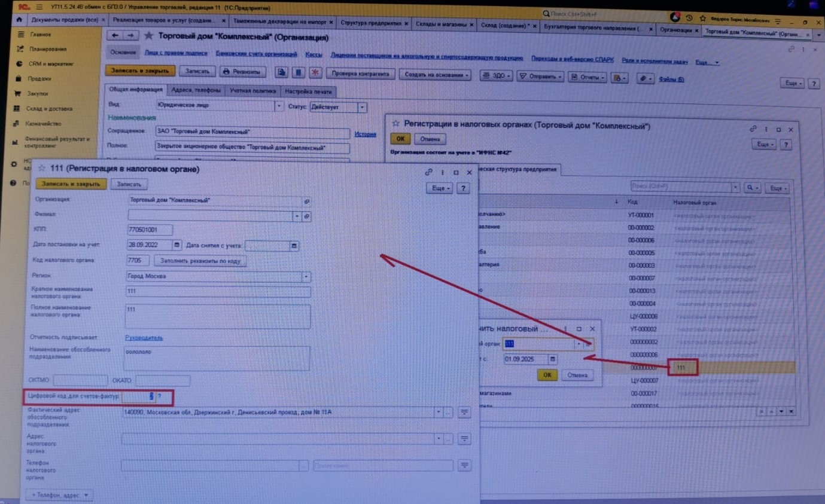Open Склад и доставка sidebar section
The height and width of the screenshot is (504, 825).
[50, 109]
